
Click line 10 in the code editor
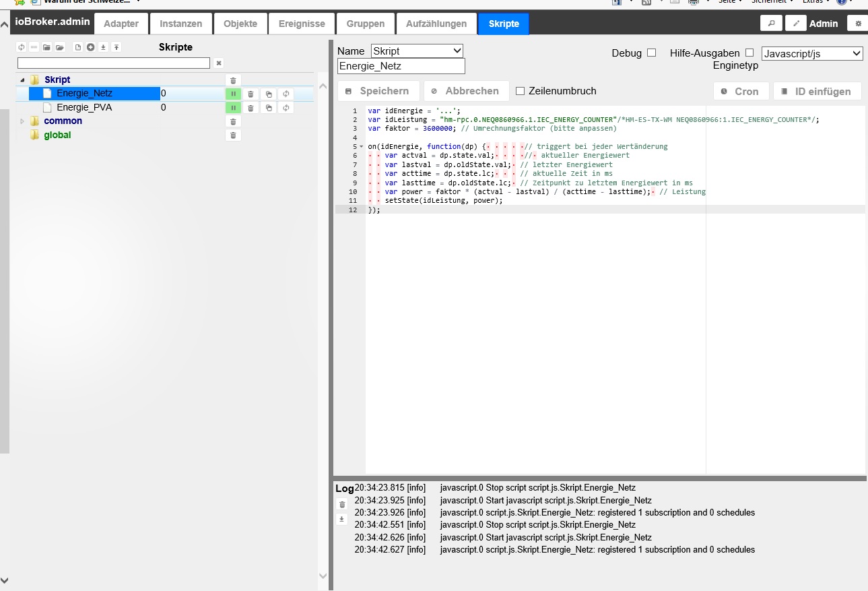tap(537, 191)
